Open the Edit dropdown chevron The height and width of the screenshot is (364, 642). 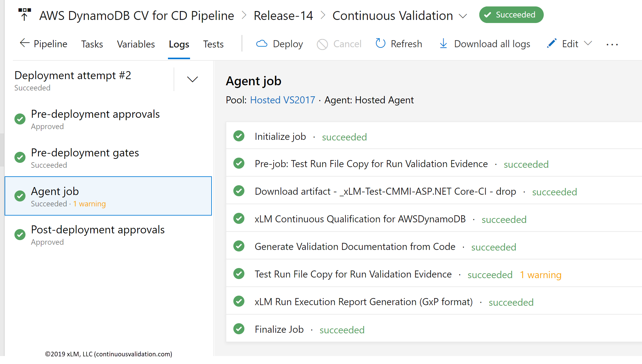[x=588, y=43]
